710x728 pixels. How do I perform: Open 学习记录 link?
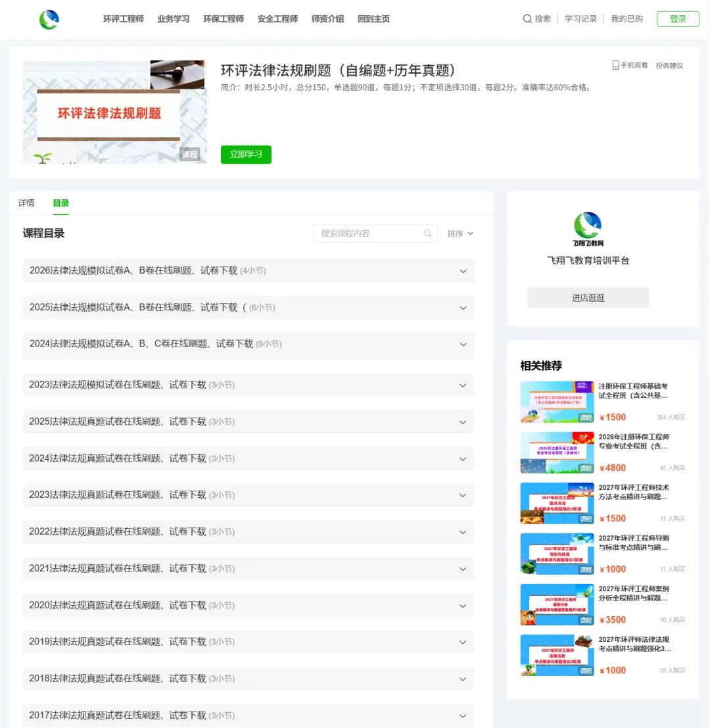pos(580,19)
